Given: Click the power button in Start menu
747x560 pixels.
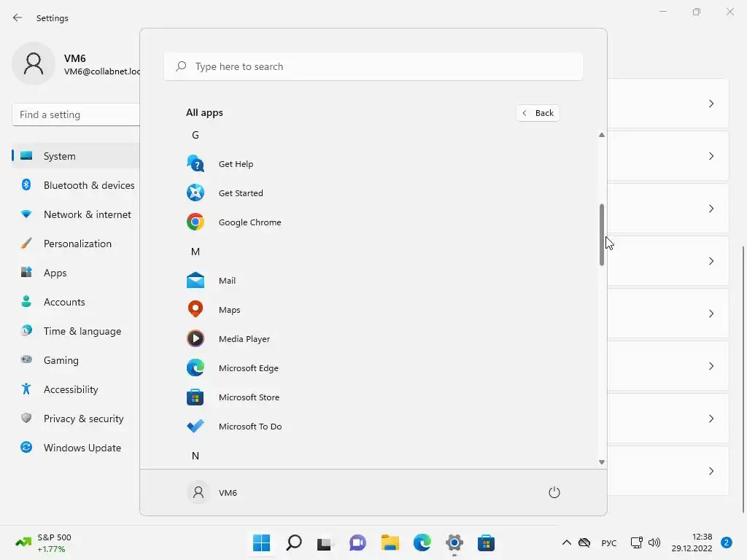Looking at the screenshot, I should tap(554, 492).
